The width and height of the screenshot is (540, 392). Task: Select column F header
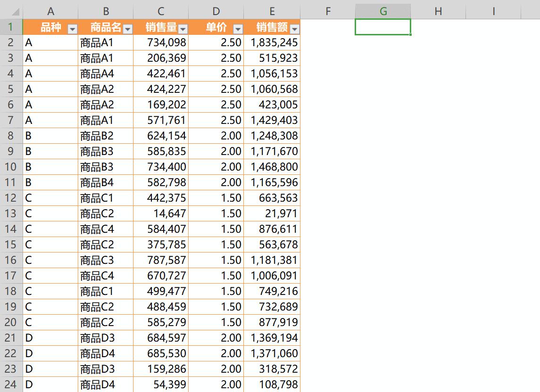[x=328, y=11]
